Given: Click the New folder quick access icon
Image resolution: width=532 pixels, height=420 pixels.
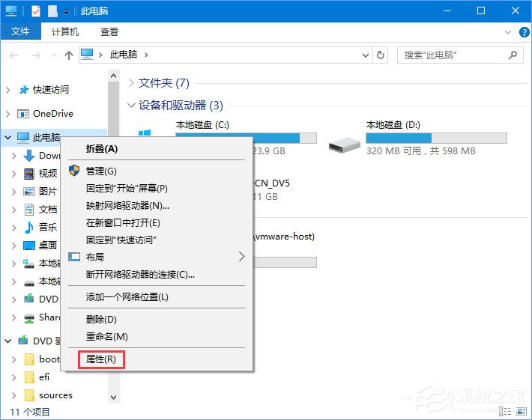Looking at the screenshot, I should click(52, 11).
